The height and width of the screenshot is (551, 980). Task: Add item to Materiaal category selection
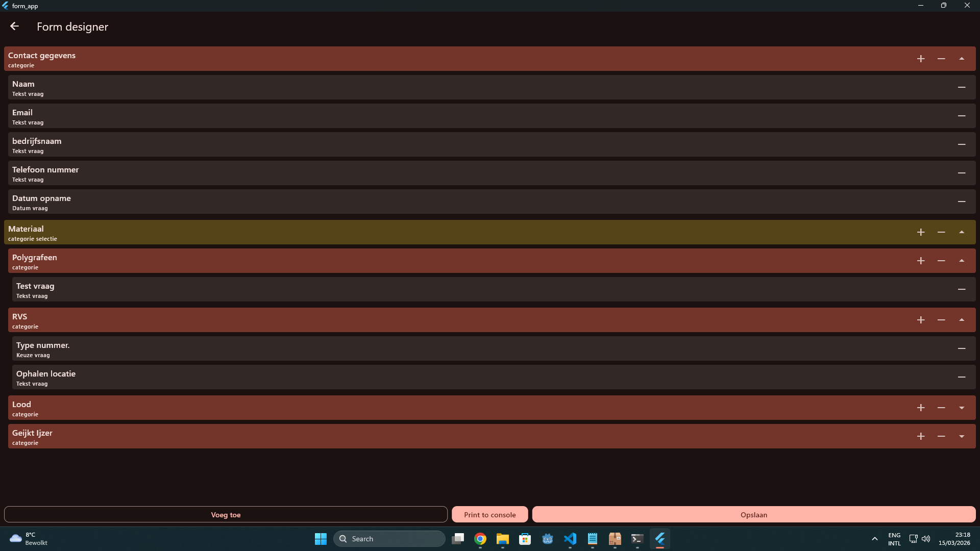921,232
